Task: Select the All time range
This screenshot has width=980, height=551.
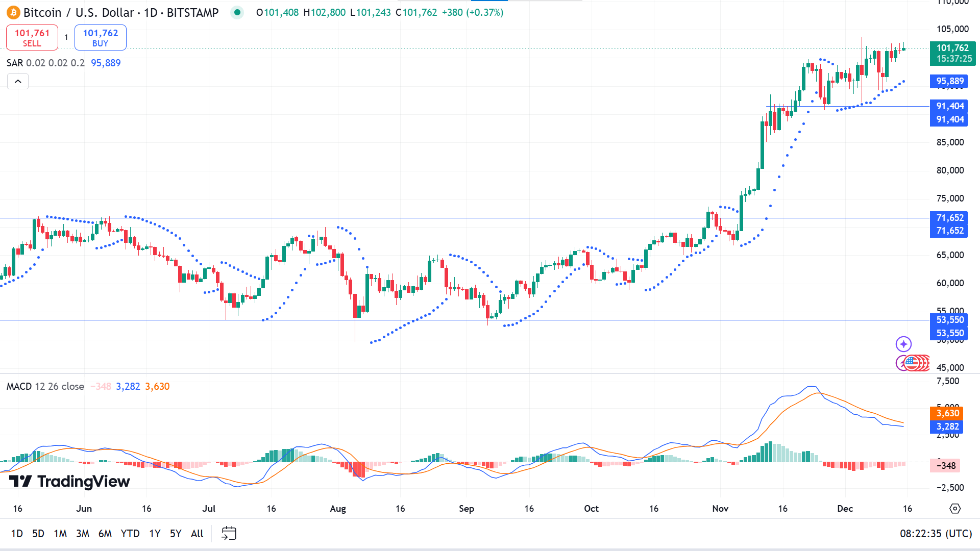Action: [197, 534]
